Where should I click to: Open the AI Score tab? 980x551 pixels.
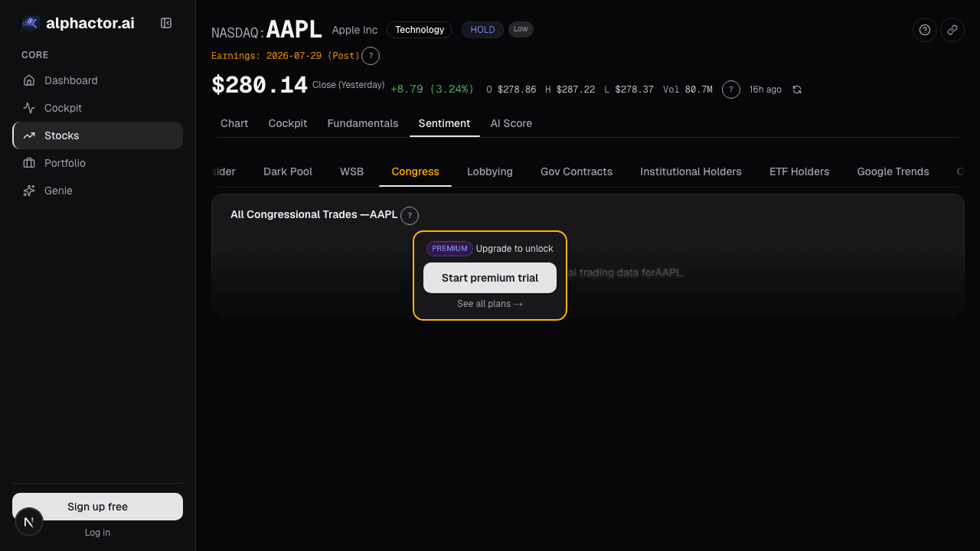[x=511, y=123]
